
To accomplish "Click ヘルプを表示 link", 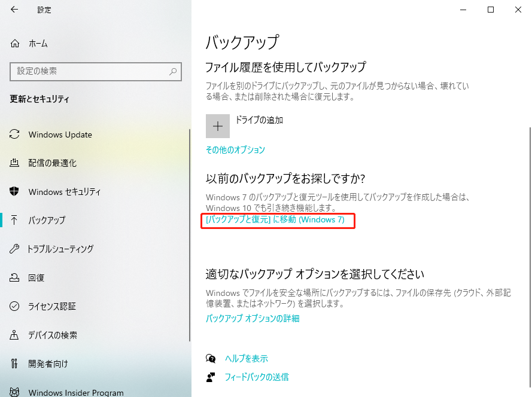I will 247,358.
